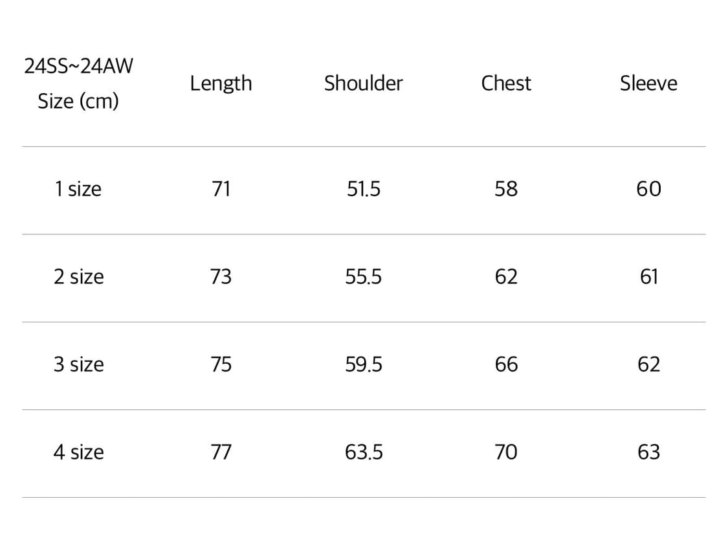
Task: Select the Sleeve column header
Action: [x=648, y=84]
